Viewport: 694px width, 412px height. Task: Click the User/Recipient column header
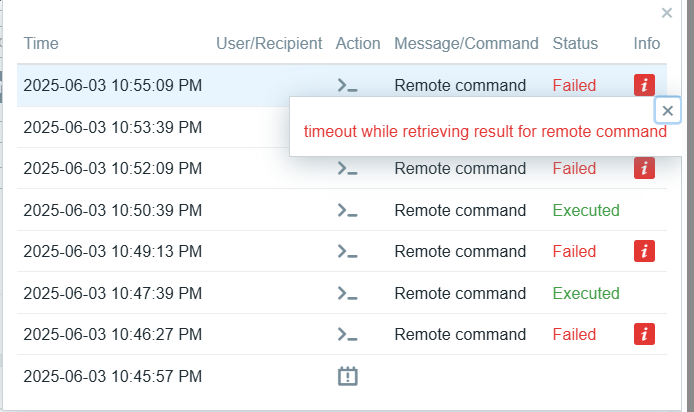[x=269, y=43]
